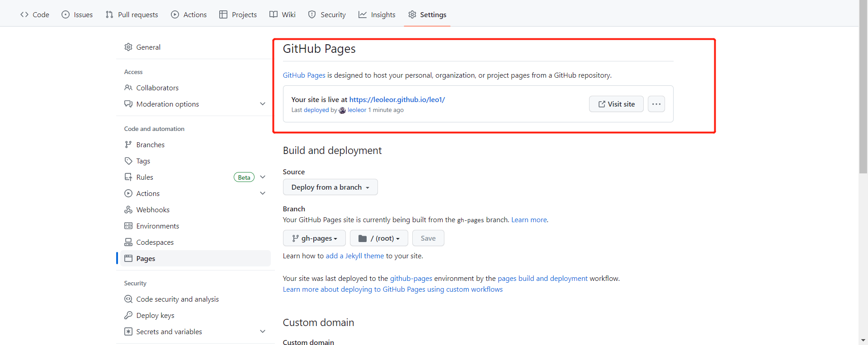Expand the Moderation options chevron
The image size is (868, 345).
tap(263, 104)
